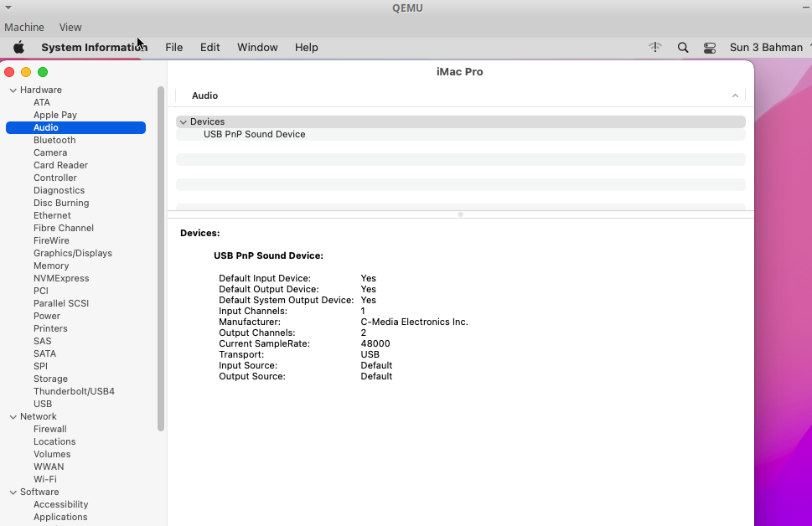
Task: Collapse the Network section chevron
Action: (x=13, y=417)
